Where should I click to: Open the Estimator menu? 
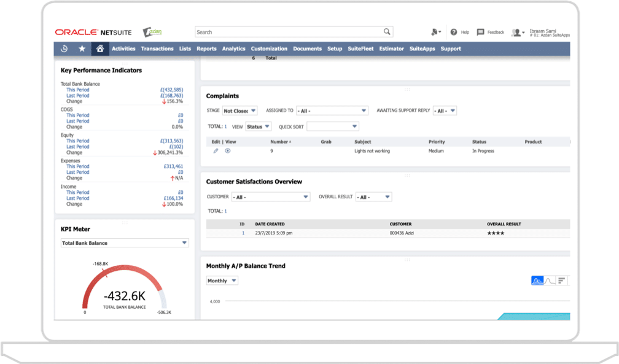(x=392, y=48)
